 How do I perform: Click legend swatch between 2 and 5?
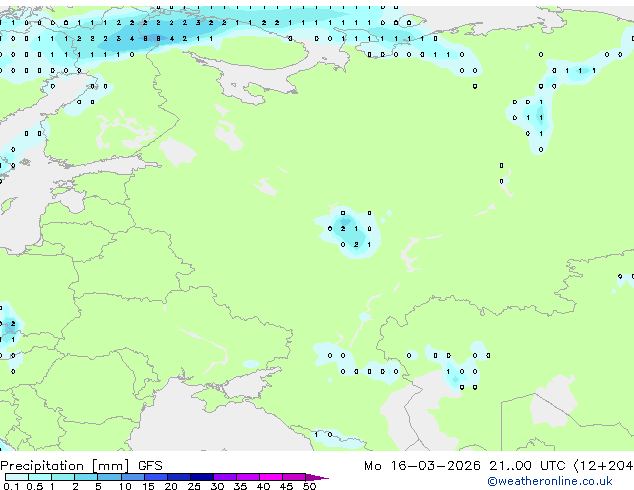(86, 477)
